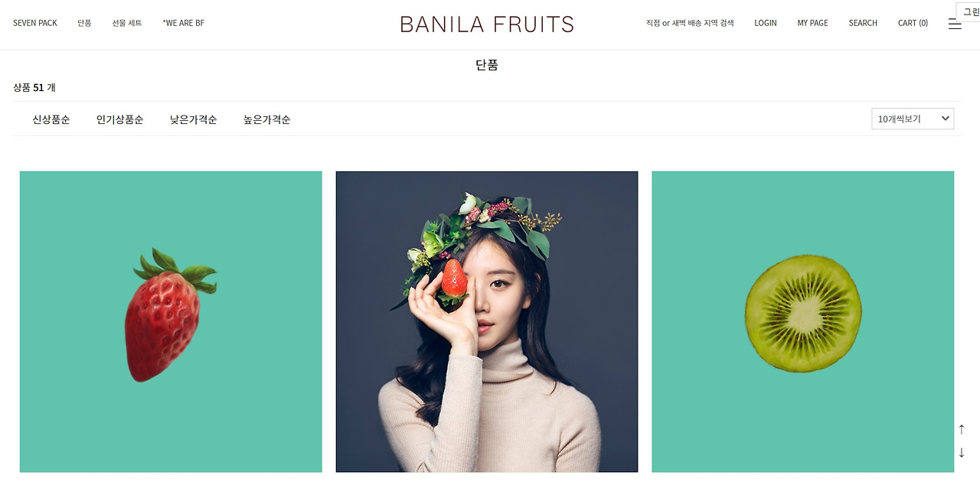Open the kiwi slice product thumbnail
980x485 pixels.
(x=803, y=321)
